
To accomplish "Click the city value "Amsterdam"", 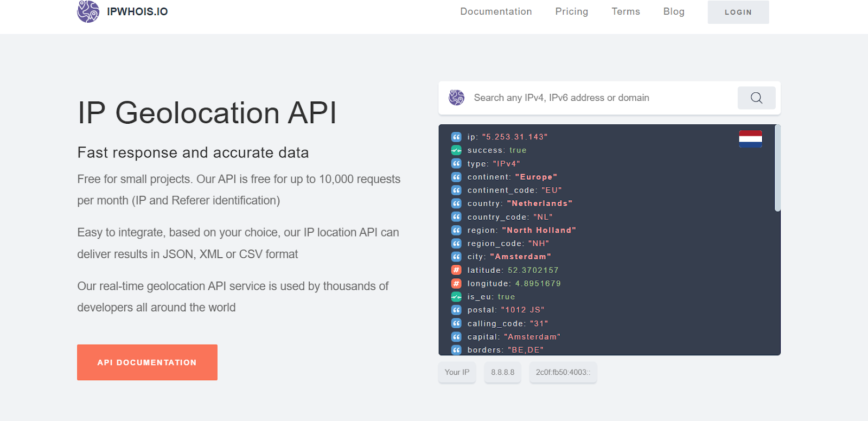I will 521,257.
